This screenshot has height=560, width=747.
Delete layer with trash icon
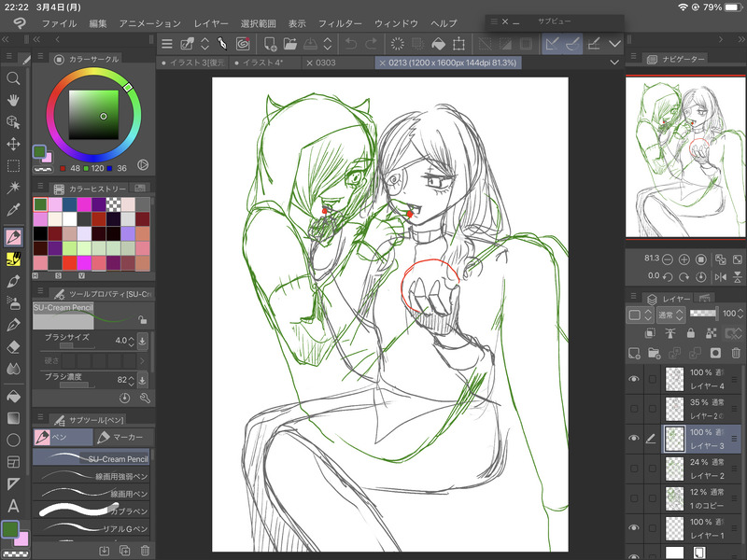(736, 353)
